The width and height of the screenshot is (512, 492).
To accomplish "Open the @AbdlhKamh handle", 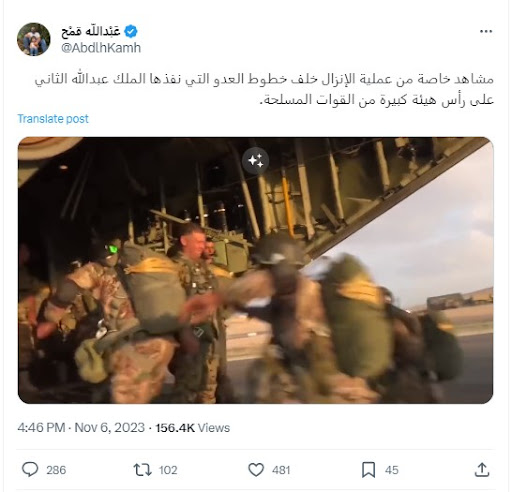I will point(101,48).
